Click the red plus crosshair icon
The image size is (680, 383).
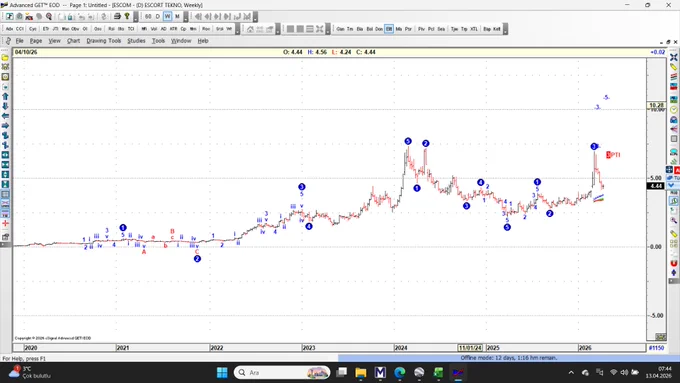coord(5,224)
